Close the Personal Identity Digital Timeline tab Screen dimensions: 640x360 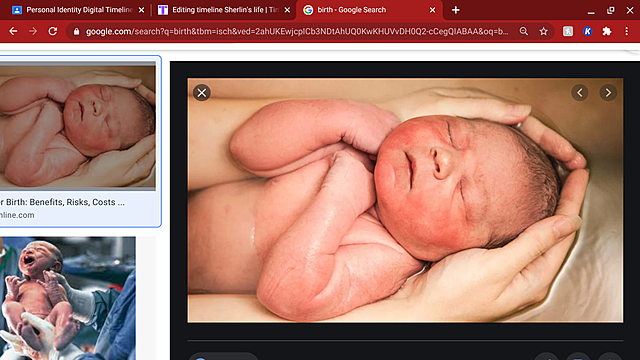(x=141, y=10)
